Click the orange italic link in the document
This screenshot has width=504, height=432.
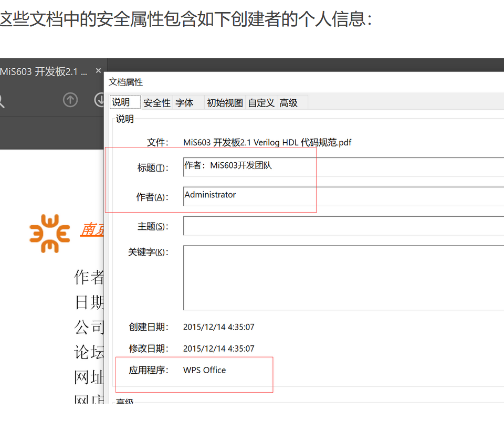92,229
